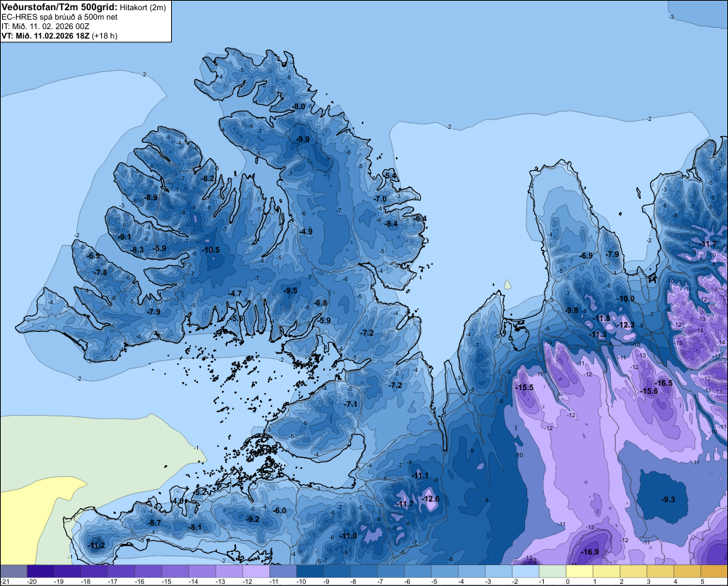
Task: Select the -8.7 temperature reading
Action: coord(154,523)
